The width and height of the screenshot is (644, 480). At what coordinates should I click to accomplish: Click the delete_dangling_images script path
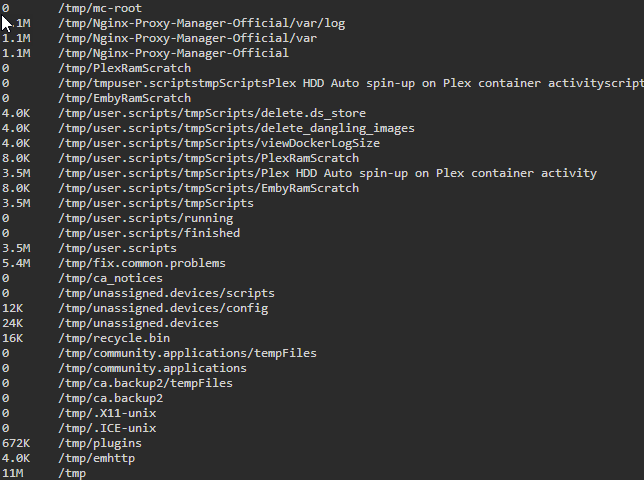237,129
